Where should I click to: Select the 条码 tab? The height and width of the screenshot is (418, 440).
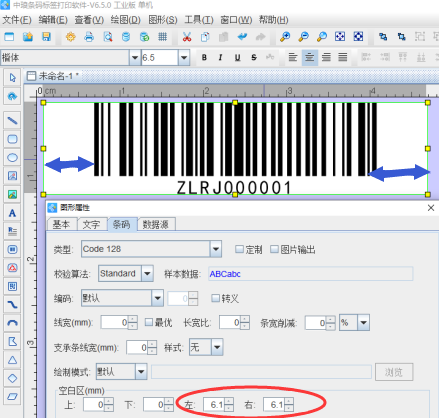(122, 224)
